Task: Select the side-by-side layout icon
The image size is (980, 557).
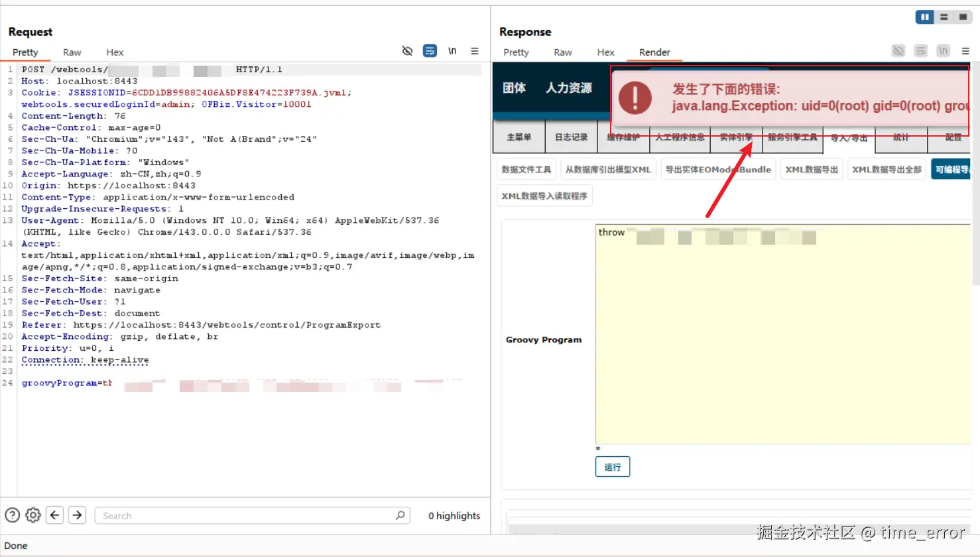Action: click(x=924, y=17)
